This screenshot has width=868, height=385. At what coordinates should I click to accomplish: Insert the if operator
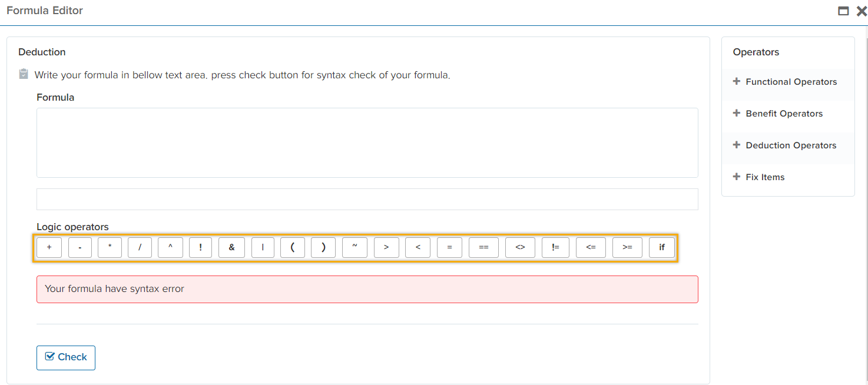(x=662, y=247)
